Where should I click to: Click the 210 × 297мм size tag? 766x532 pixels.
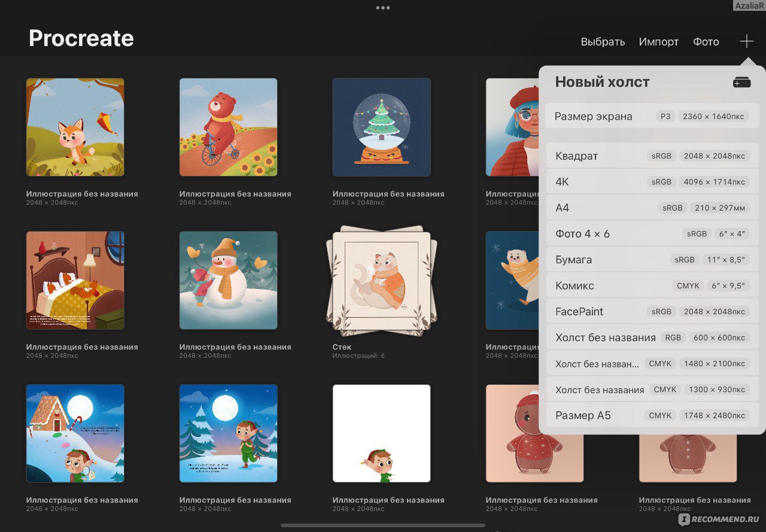720,208
